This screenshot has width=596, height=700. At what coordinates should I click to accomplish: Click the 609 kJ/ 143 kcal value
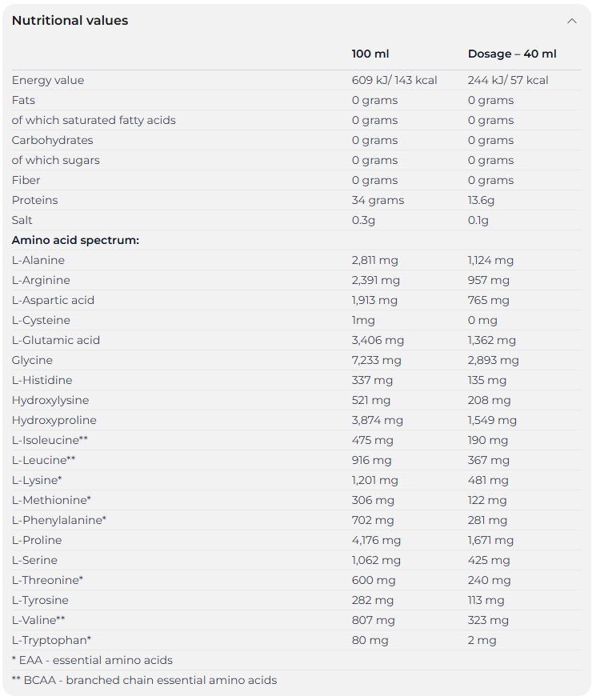pyautogui.click(x=394, y=80)
